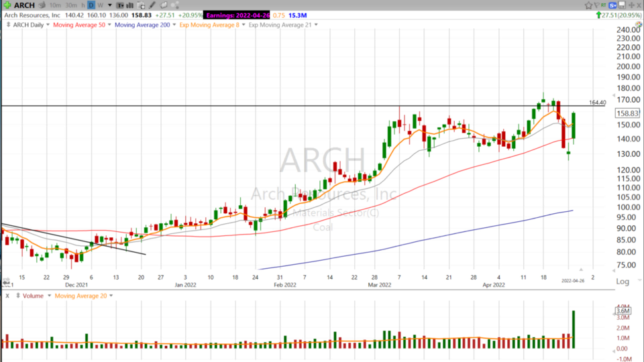Click the scroll-left arrows icon at chart bottom
The height and width of the screenshot is (362, 644).
coord(6,280)
